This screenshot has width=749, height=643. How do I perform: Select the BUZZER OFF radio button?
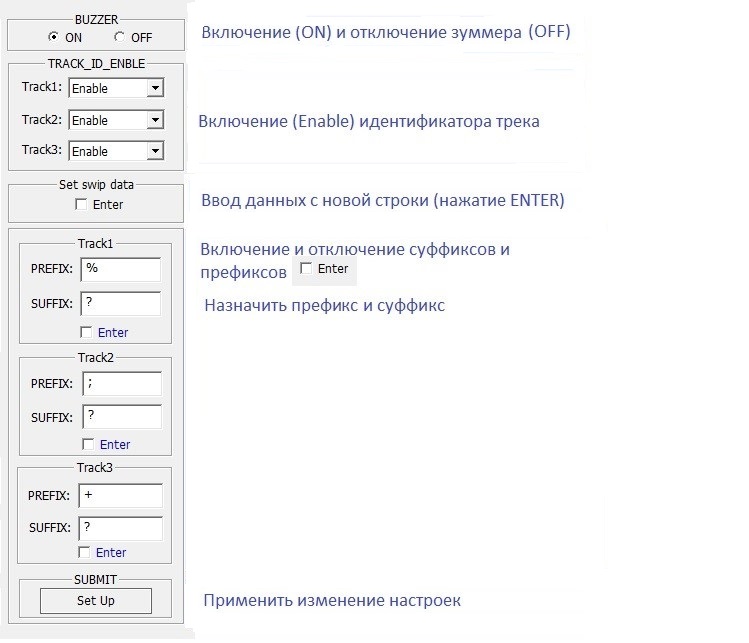click(120, 37)
